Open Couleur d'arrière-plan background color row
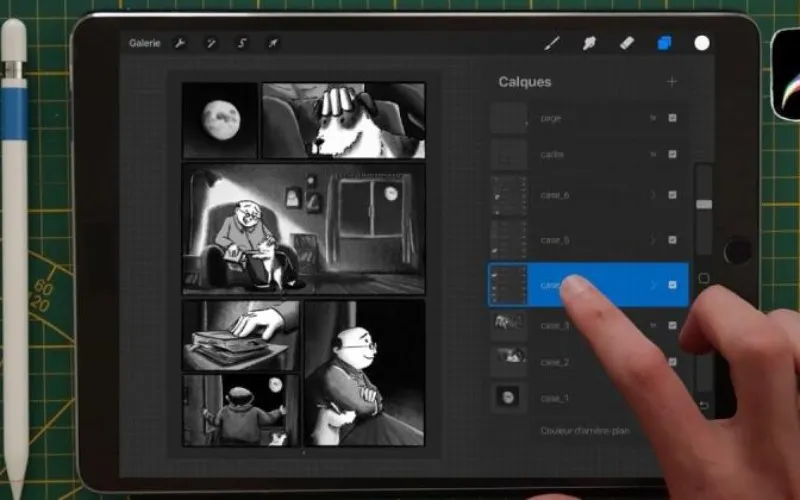This screenshot has width=800, height=500. (x=585, y=431)
